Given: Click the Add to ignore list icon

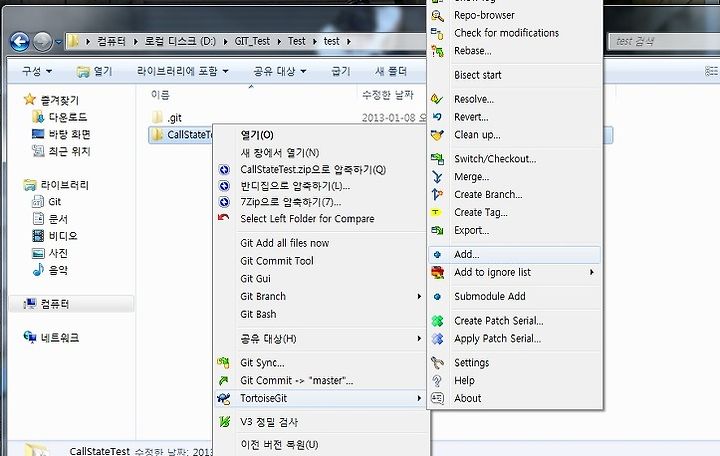Looking at the screenshot, I should tap(437, 272).
